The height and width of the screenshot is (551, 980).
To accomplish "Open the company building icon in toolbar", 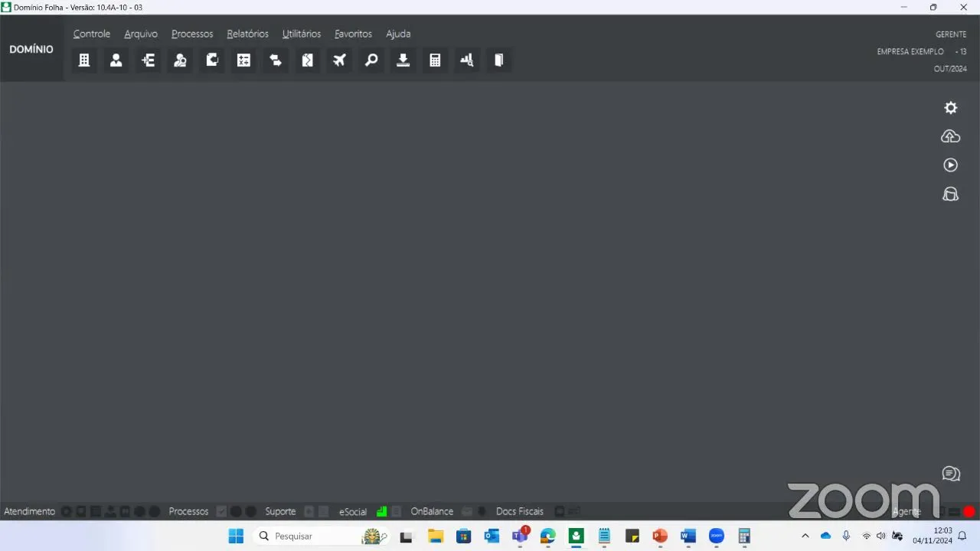I will pos(84,60).
